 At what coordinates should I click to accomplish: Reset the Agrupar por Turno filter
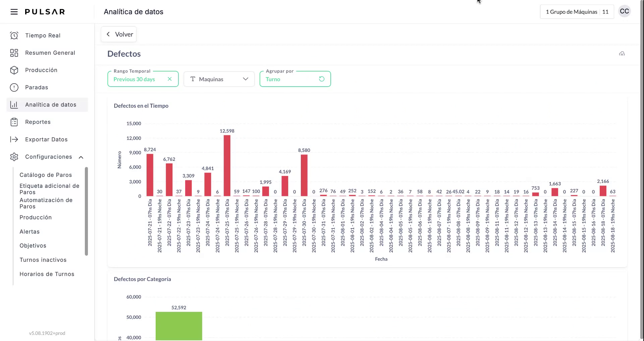click(322, 79)
